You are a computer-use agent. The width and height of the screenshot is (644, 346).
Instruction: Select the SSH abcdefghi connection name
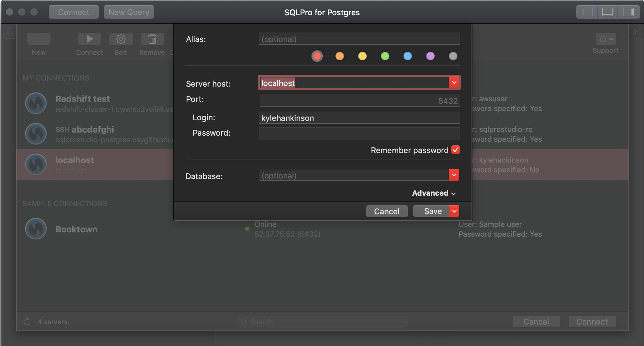85,130
